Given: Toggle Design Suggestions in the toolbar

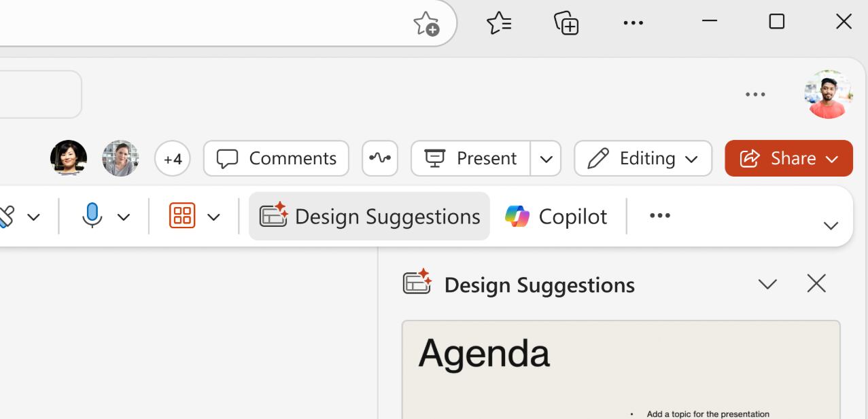Looking at the screenshot, I should [369, 216].
